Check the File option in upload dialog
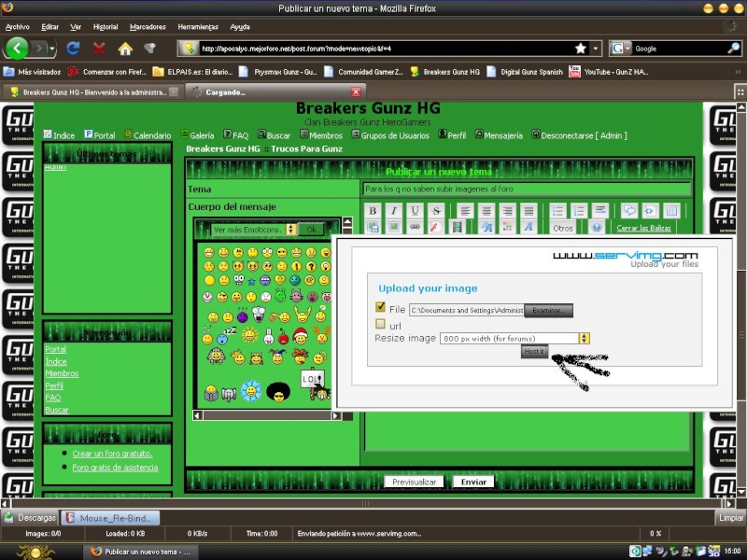 coord(380,307)
